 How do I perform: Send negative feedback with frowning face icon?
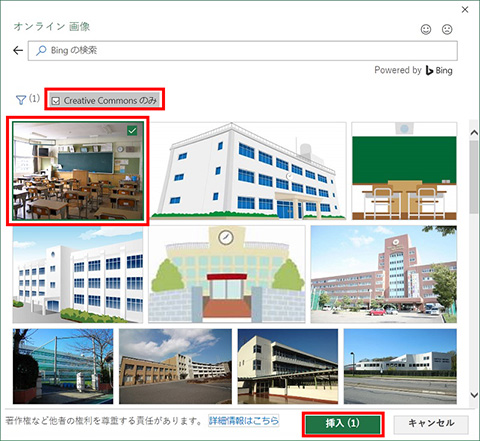tap(447, 29)
